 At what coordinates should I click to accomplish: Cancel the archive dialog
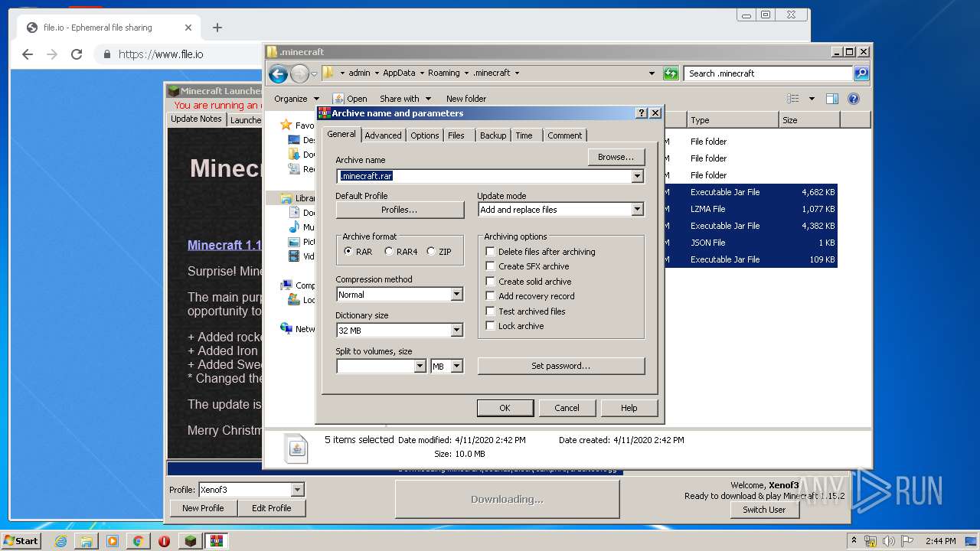pyautogui.click(x=567, y=408)
